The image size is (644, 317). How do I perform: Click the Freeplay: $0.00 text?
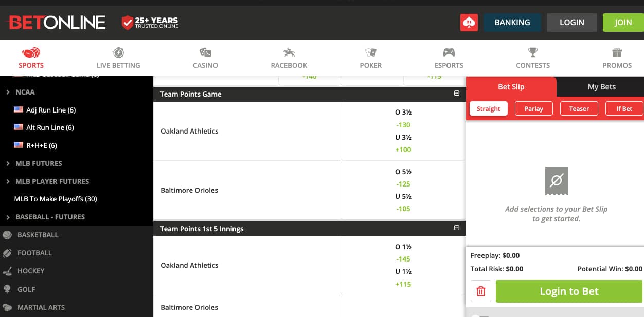pyautogui.click(x=495, y=255)
